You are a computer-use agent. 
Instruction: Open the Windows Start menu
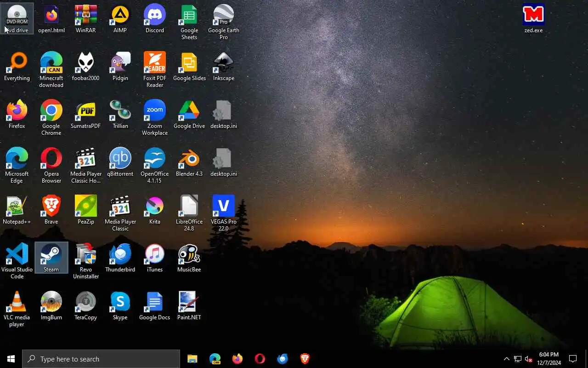coord(11,359)
